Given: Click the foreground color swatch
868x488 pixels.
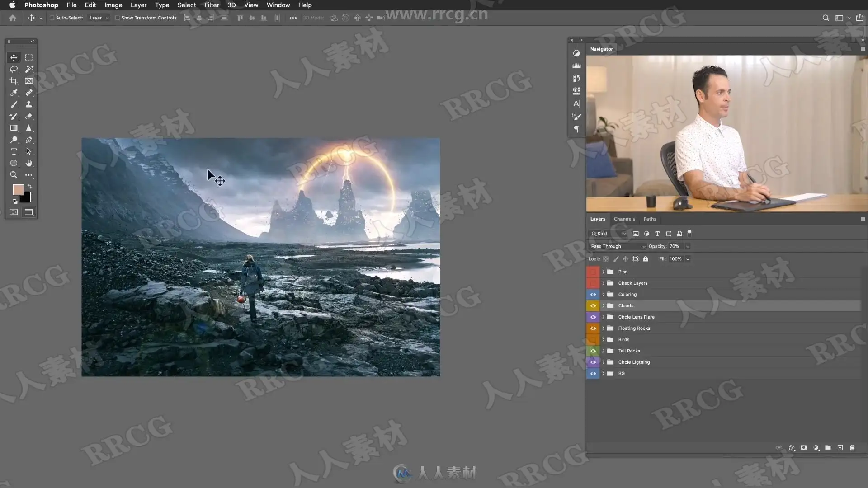Looking at the screenshot, I should point(18,190).
